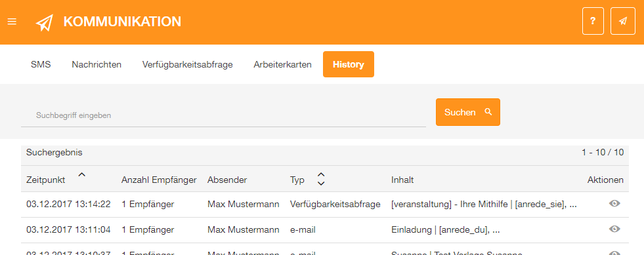Click content '[veranstaltung] - Ihre Mithilfe'

450,204
